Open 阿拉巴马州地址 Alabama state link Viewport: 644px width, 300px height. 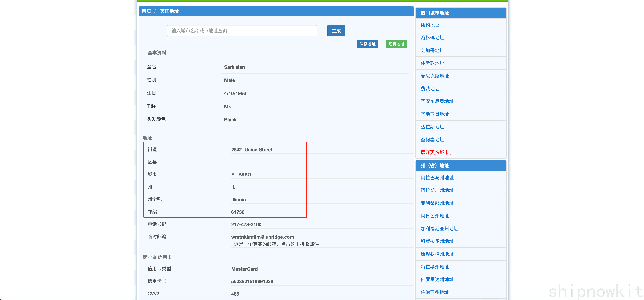tap(437, 178)
